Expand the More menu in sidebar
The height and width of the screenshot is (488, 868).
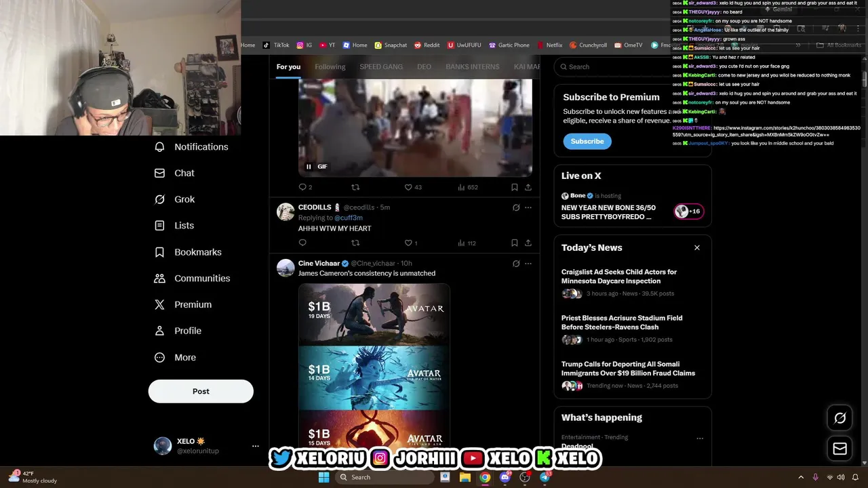point(175,357)
